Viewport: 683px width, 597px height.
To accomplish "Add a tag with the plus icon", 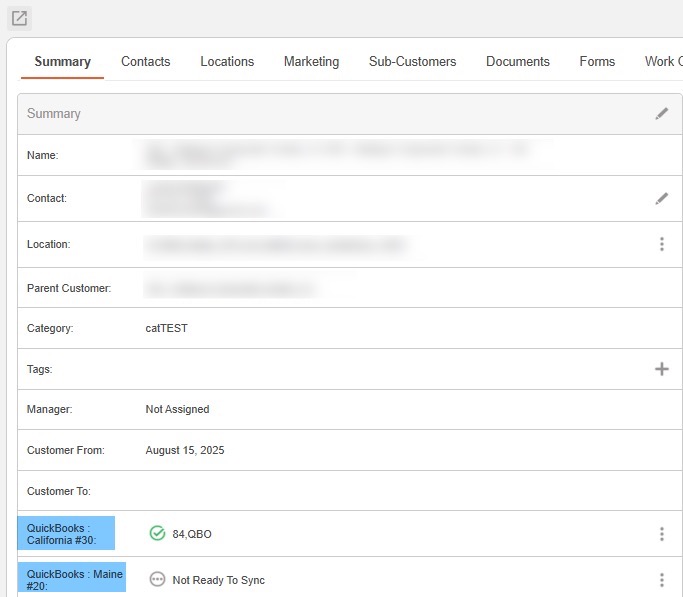I will [x=661, y=369].
